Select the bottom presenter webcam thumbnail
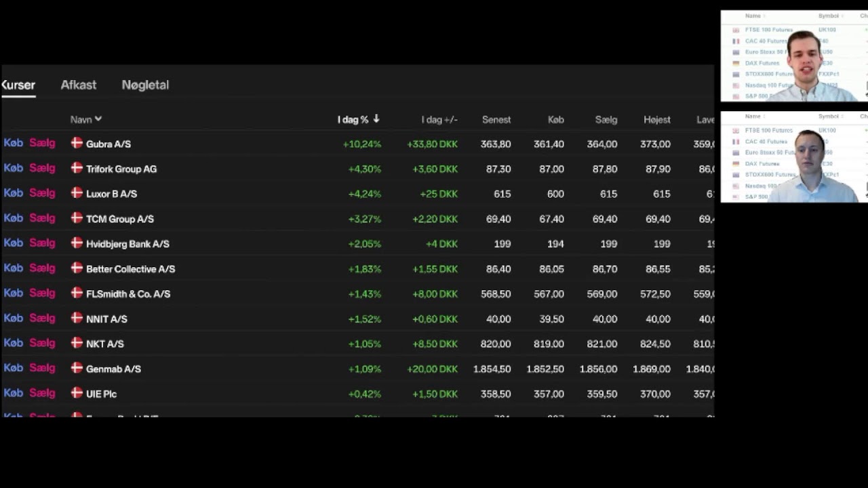 [794, 157]
